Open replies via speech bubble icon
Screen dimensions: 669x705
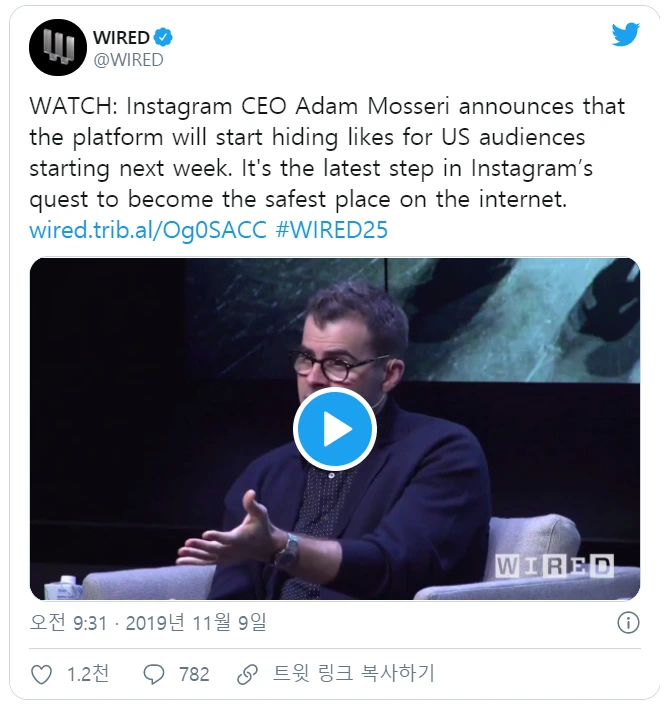click(x=154, y=674)
